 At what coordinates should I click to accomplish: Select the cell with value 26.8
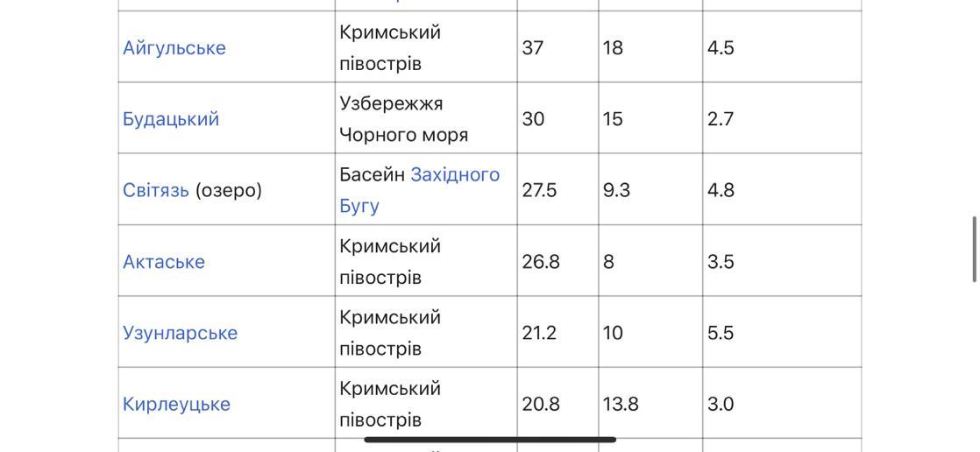click(557, 262)
